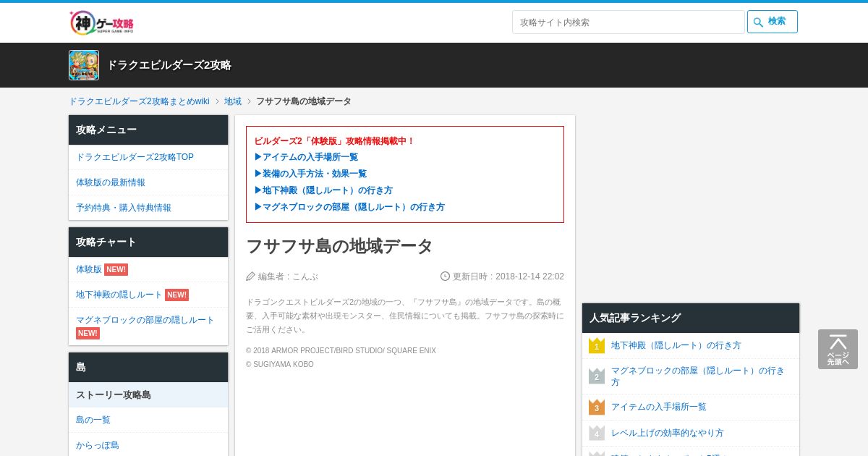This screenshot has width=868, height=456.
Task: Open ranking item レベル上げの効率的なやり方
Action: coord(668,433)
